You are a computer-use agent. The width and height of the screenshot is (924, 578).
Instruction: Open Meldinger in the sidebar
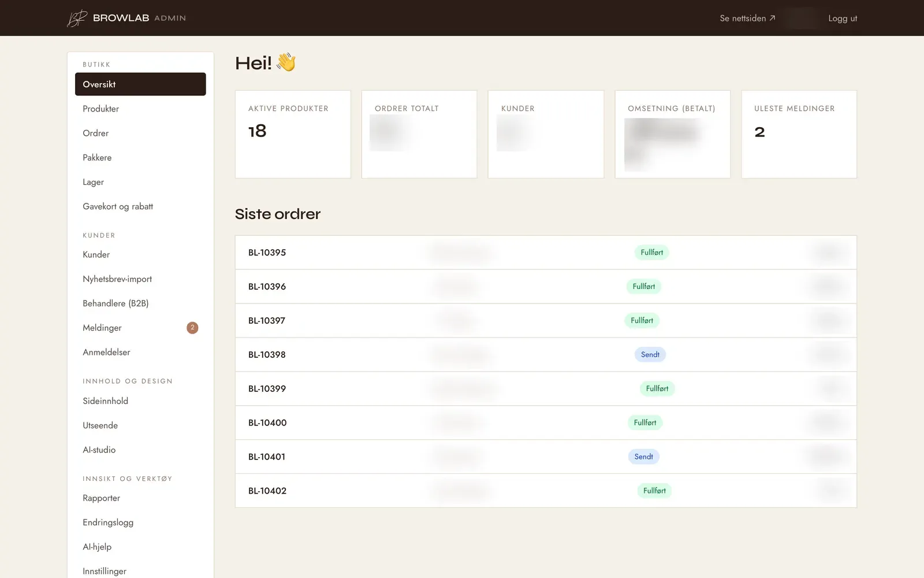pos(140,328)
